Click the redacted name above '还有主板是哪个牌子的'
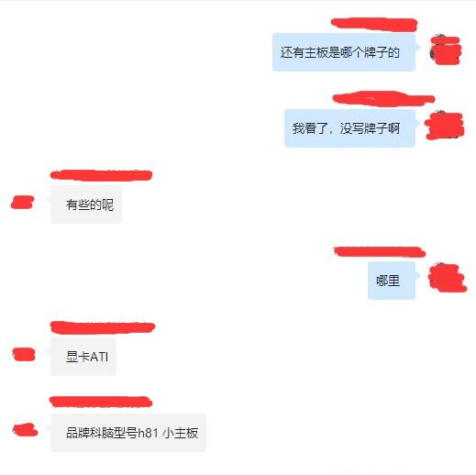 (374, 25)
